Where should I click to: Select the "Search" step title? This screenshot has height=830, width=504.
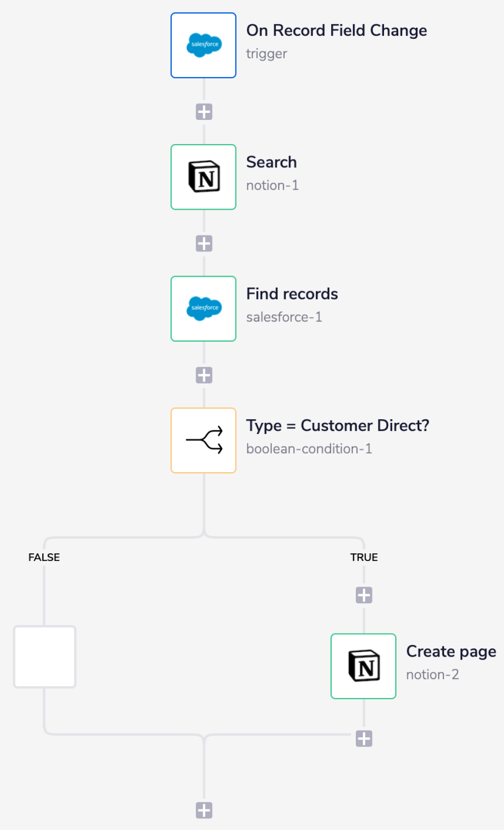[271, 162]
